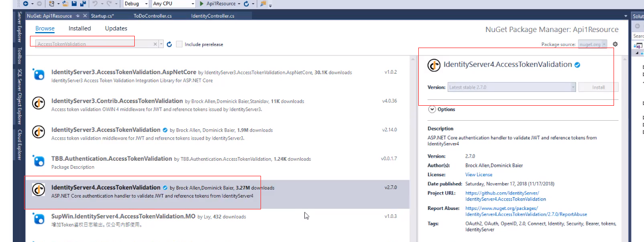Open the search history dropdown arrow
This screenshot has height=242, width=644.
pyautogui.click(x=161, y=44)
